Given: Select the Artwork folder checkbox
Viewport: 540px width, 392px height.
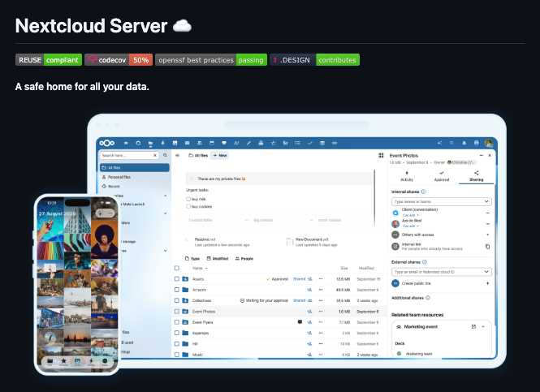Looking at the screenshot, I should 177,290.
